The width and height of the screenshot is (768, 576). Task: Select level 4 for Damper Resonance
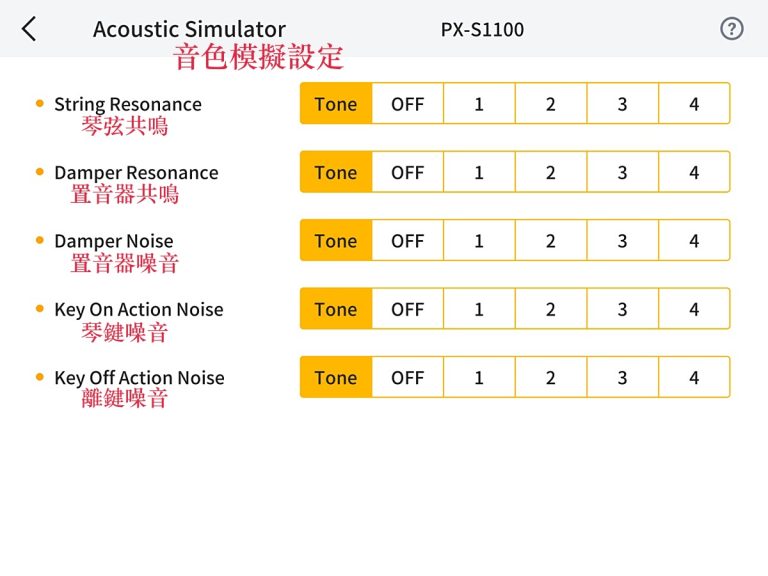(x=694, y=172)
